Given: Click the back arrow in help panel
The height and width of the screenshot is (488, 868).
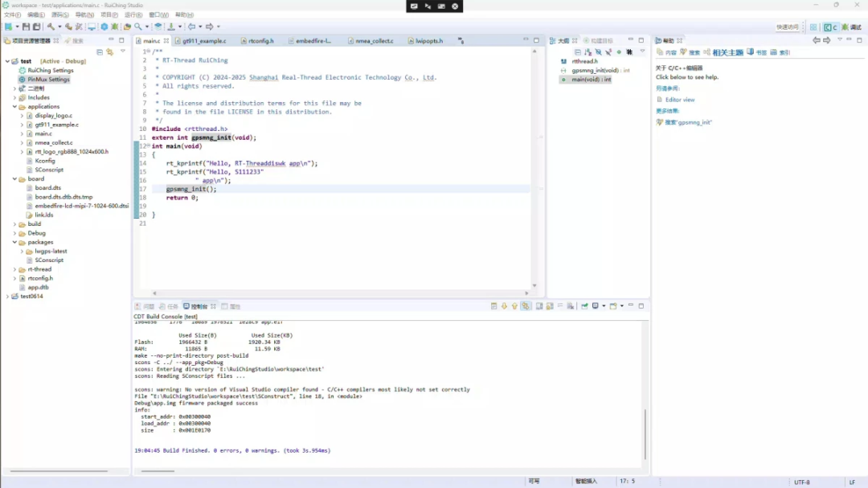Looking at the screenshot, I should [x=816, y=40].
